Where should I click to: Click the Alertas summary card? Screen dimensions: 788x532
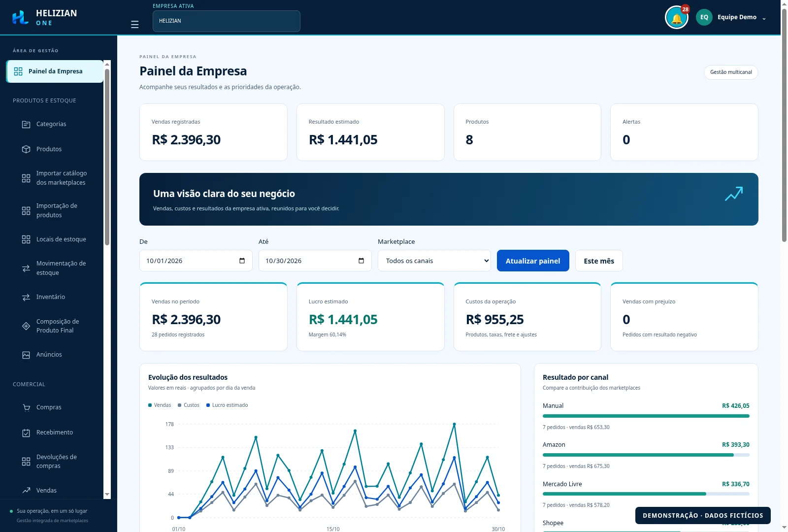[684, 132]
